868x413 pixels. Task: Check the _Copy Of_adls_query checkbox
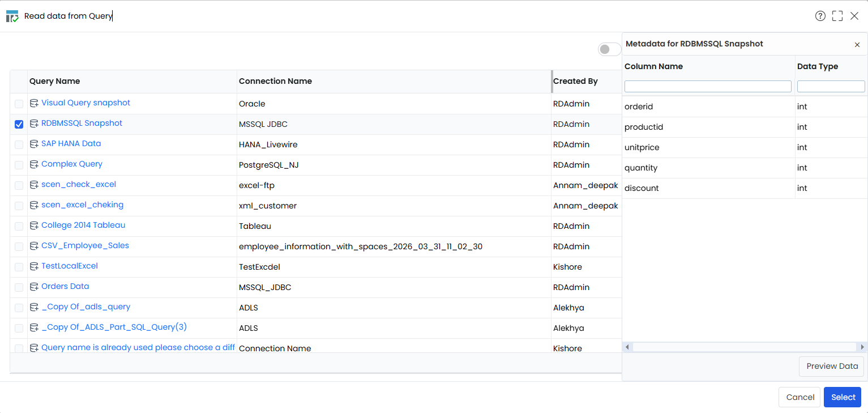coord(19,308)
